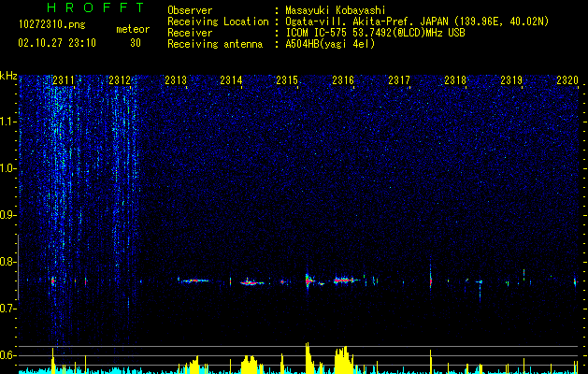Screen dimensions: 588x374
Task: Click the observer name Masayuki Kobayashi
Action: coord(336,10)
